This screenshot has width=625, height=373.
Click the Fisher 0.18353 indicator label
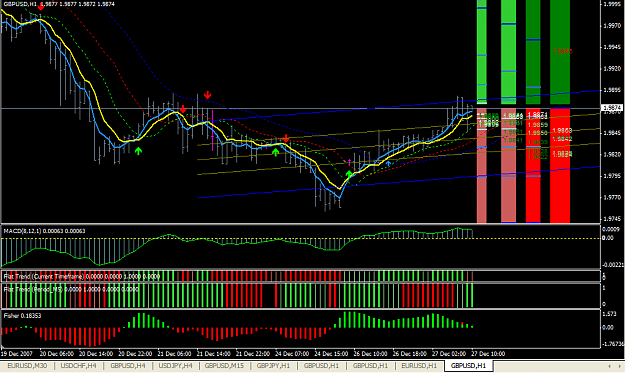[22, 315]
